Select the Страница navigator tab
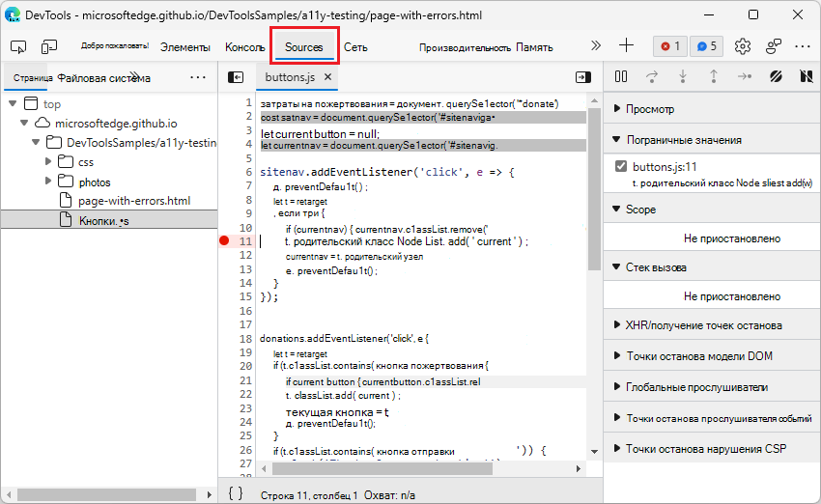Viewport: 821px width, 504px height. 33,78
